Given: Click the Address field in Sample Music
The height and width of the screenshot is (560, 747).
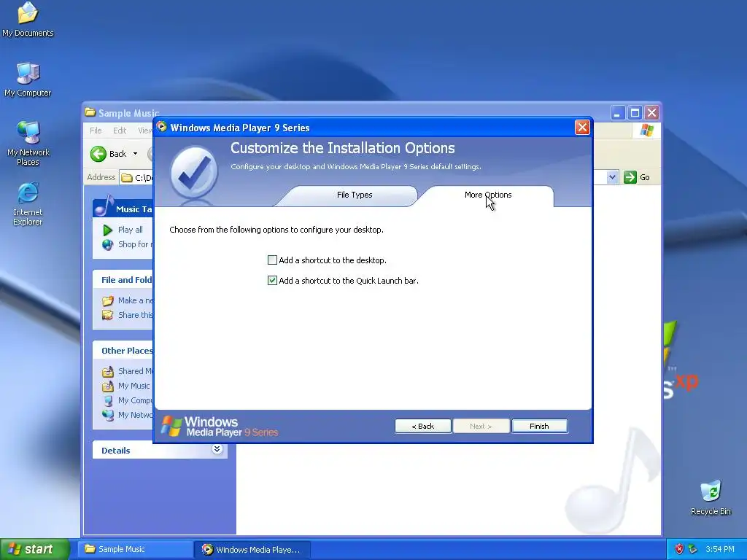Looking at the screenshot, I should [136, 178].
